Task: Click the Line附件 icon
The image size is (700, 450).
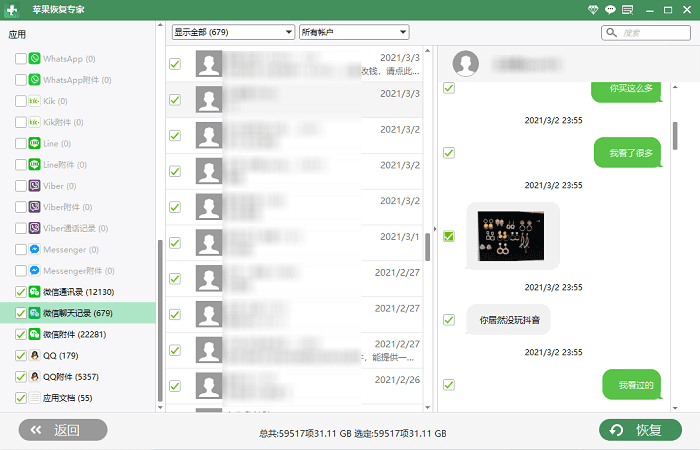Action: pyautogui.click(x=34, y=164)
